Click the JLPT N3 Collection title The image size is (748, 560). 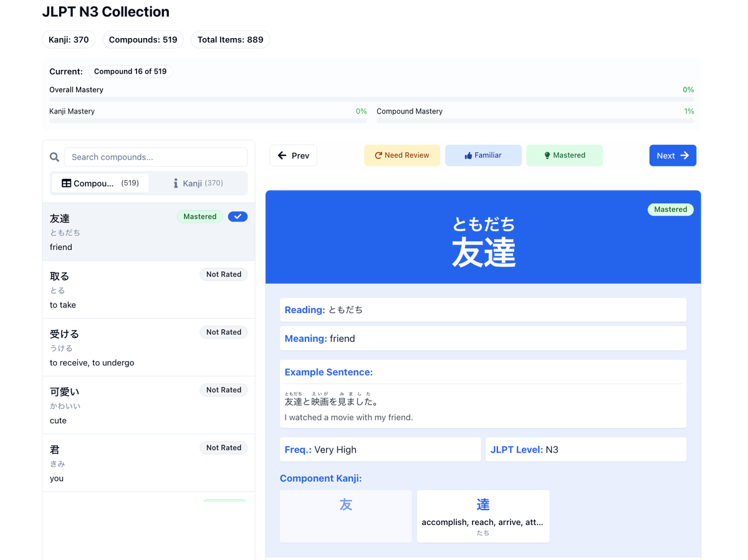click(106, 12)
